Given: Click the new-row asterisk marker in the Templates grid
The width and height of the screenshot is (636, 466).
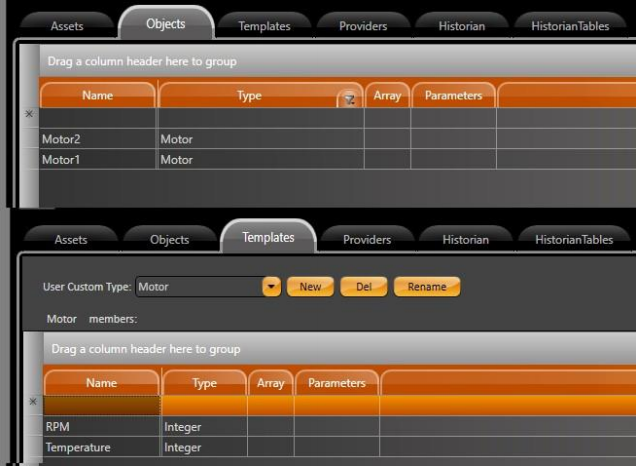Looking at the screenshot, I should click(x=33, y=402).
